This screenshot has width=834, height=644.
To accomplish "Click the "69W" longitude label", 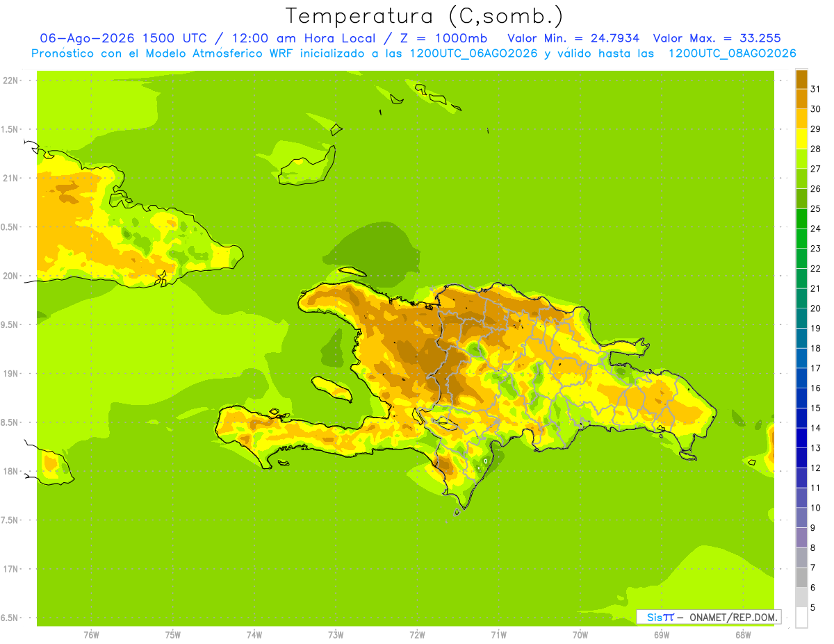I will coord(662,635).
